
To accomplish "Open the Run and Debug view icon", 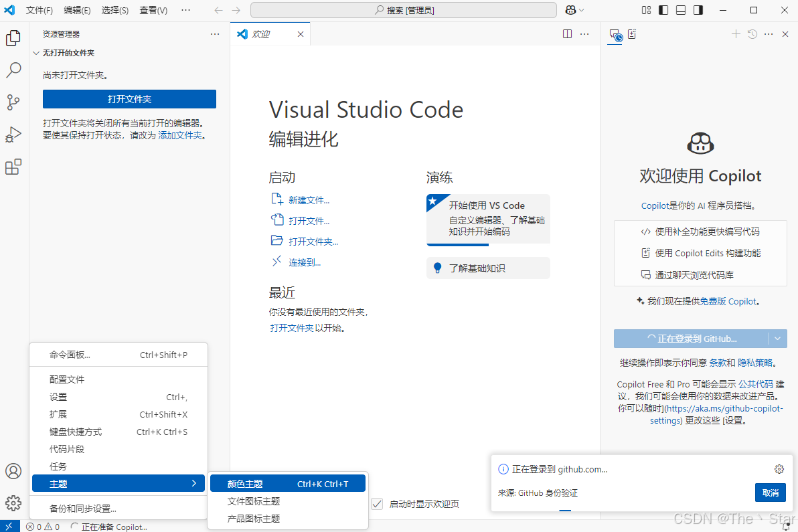I will (13, 135).
